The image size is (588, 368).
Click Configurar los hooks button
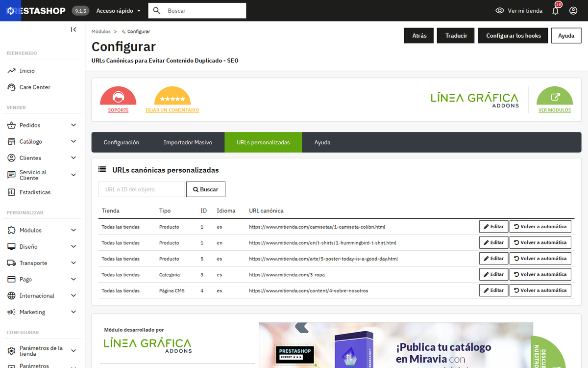[x=514, y=36]
